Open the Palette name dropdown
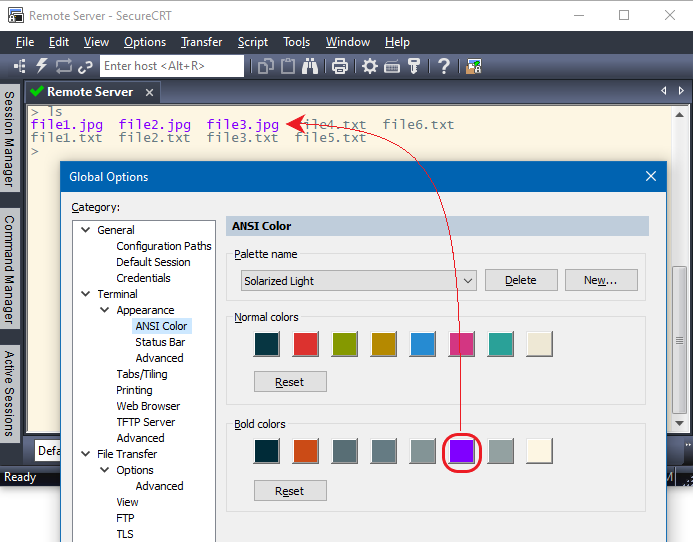This screenshot has height=542, width=693. [x=358, y=281]
